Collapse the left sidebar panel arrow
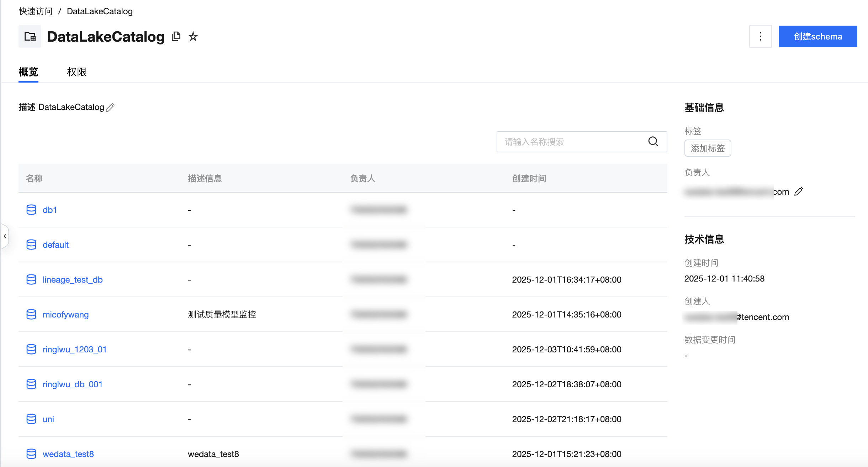The image size is (868, 467). coord(5,236)
